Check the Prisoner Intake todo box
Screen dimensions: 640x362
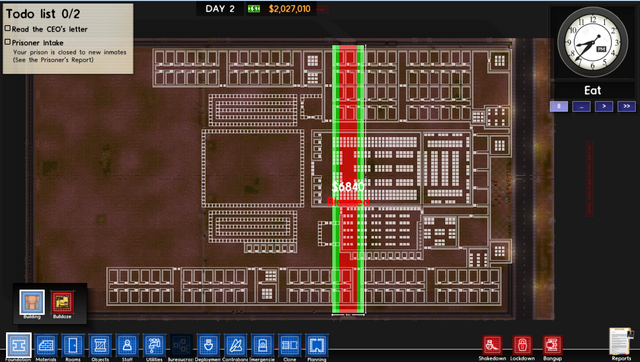[x=7, y=42]
